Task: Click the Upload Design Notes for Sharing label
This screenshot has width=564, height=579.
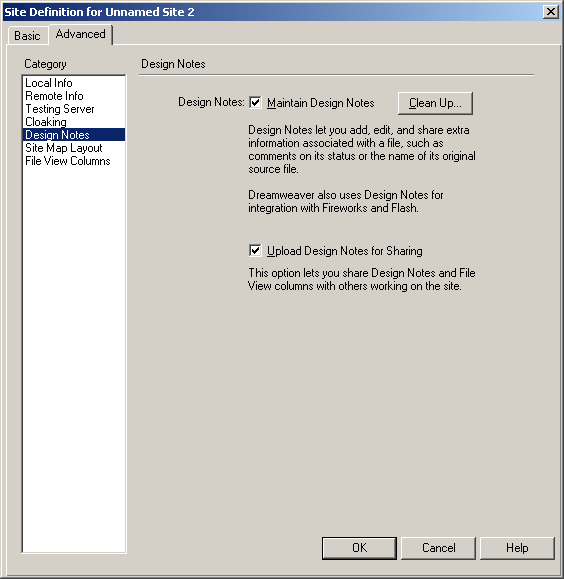Action: click(345, 251)
